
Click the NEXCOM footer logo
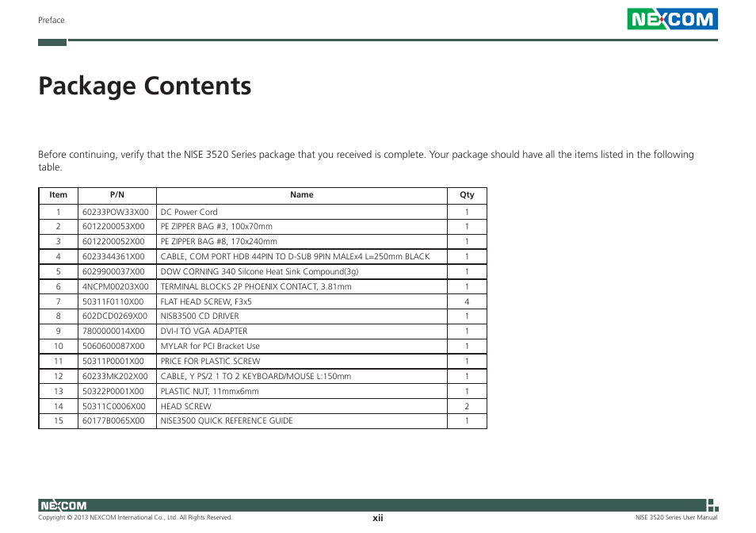pos(63,505)
